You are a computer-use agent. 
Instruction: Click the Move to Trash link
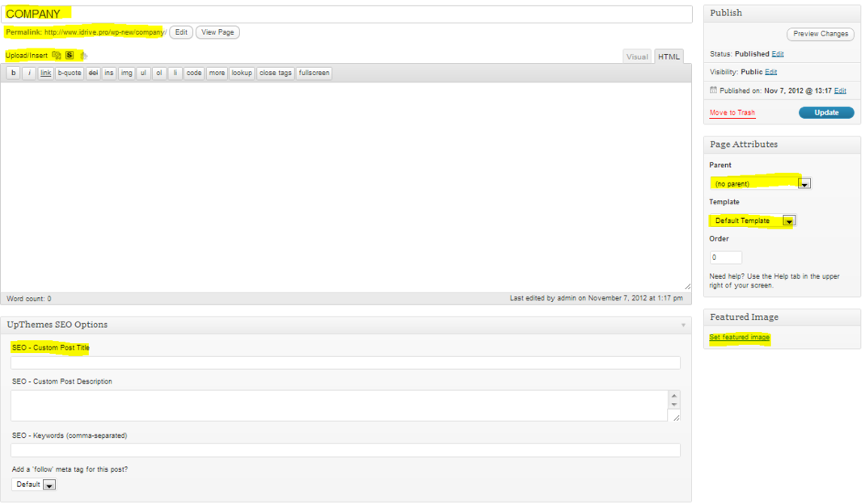tap(732, 113)
